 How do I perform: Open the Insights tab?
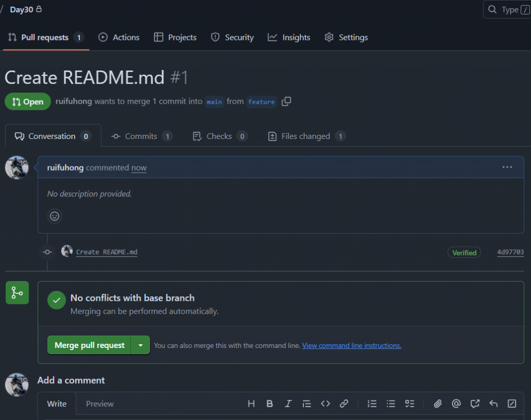289,37
